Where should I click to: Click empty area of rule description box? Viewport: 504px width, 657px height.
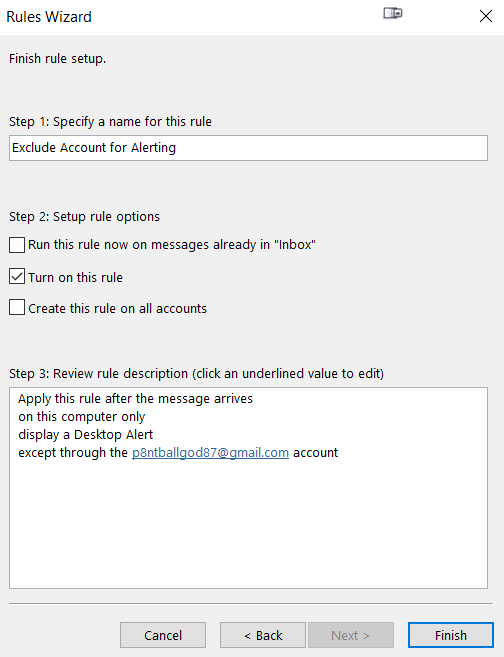click(248, 524)
